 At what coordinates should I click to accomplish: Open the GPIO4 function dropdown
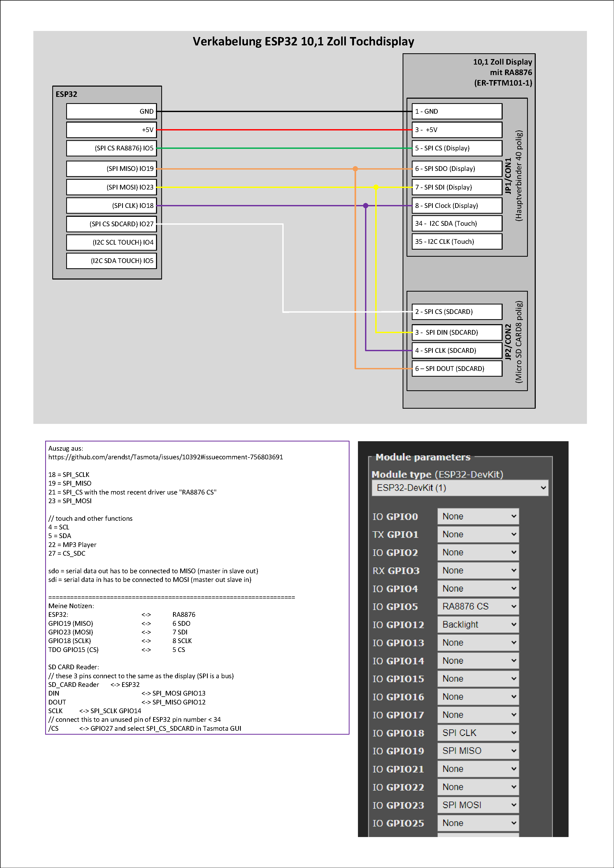point(478,589)
